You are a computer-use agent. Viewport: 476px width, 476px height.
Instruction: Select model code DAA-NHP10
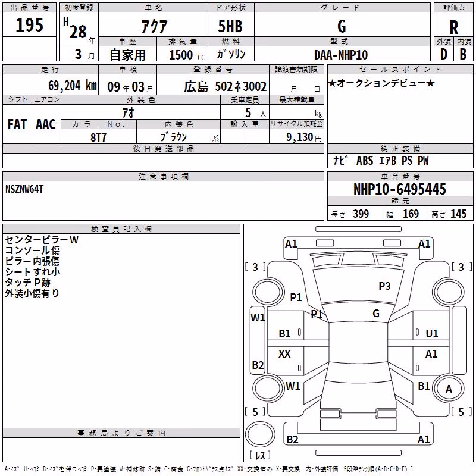[341, 55]
